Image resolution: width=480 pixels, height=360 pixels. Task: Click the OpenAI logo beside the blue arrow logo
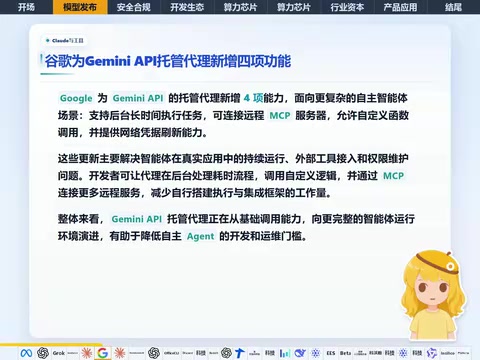226,353
